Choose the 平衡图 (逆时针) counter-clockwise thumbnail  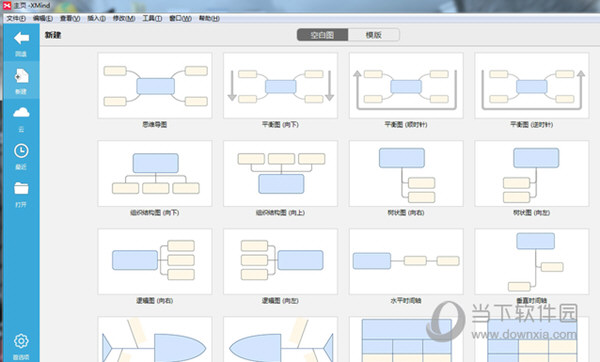[532, 85]
